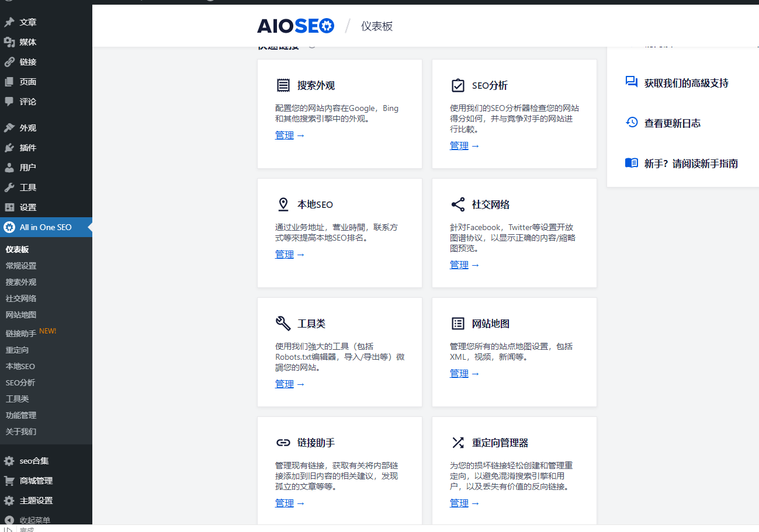Open 获取我们的高级支持 link

(686, 83)
